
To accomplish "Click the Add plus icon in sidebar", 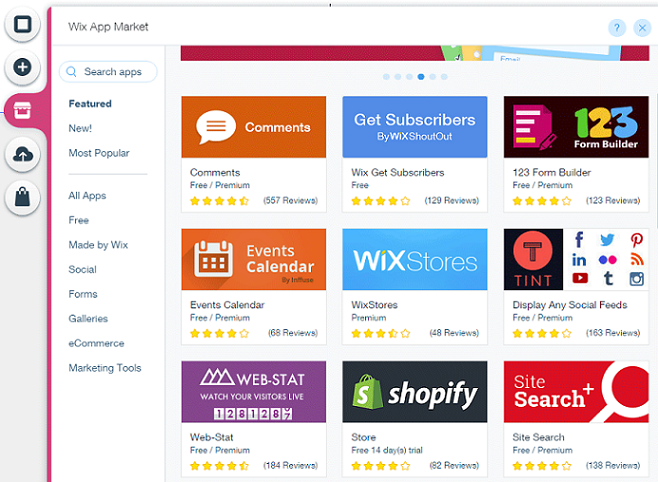I will pyautogui.click(x=22, y=67).
